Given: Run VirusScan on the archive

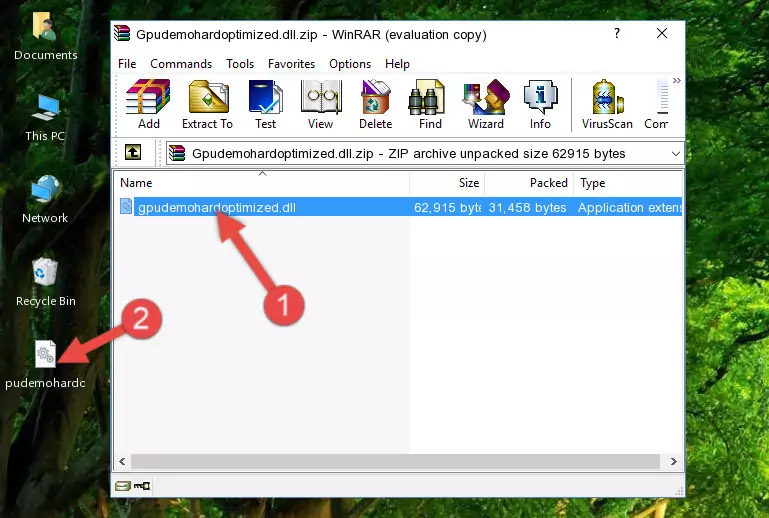Looking at the screenshot, I should 607,104.
